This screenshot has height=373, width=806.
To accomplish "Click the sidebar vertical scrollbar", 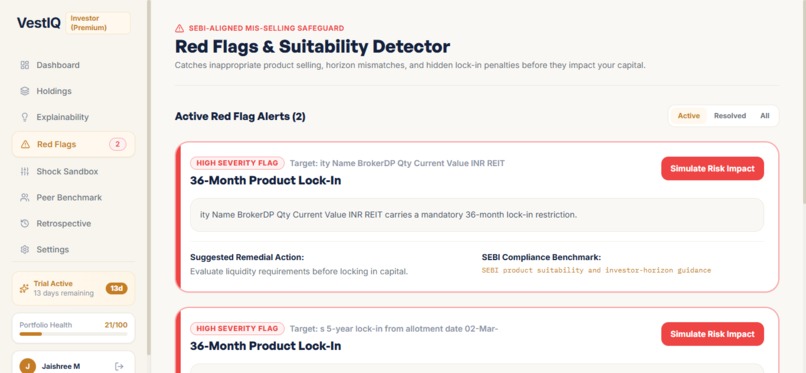I will [149, 177].
